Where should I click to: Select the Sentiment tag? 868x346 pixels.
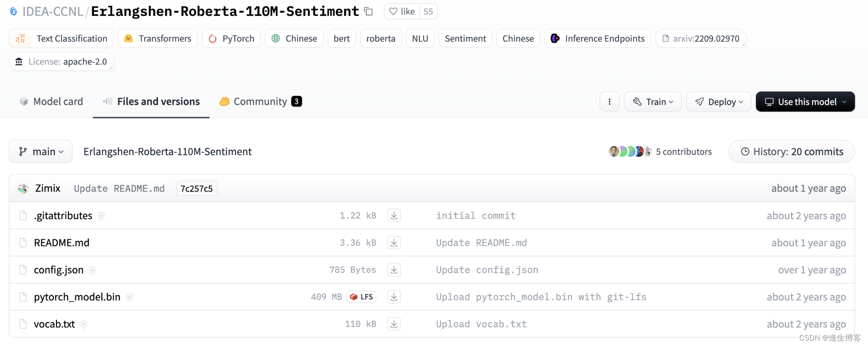[x=465, y=38]
